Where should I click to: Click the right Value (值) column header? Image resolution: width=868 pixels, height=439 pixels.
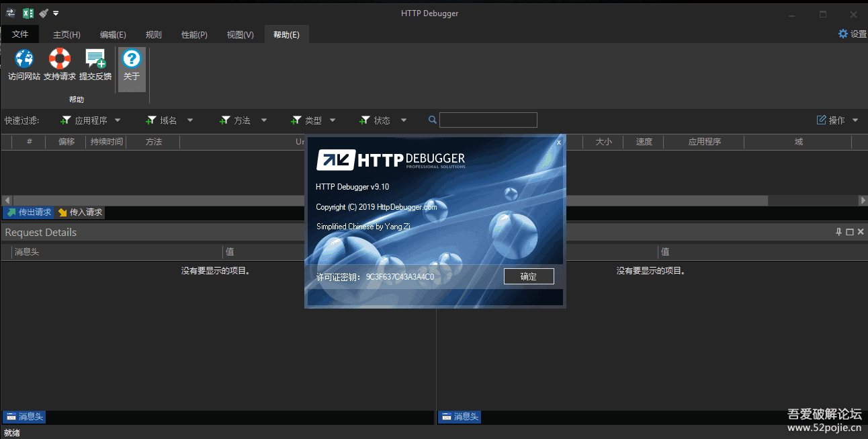pos(762,252)
